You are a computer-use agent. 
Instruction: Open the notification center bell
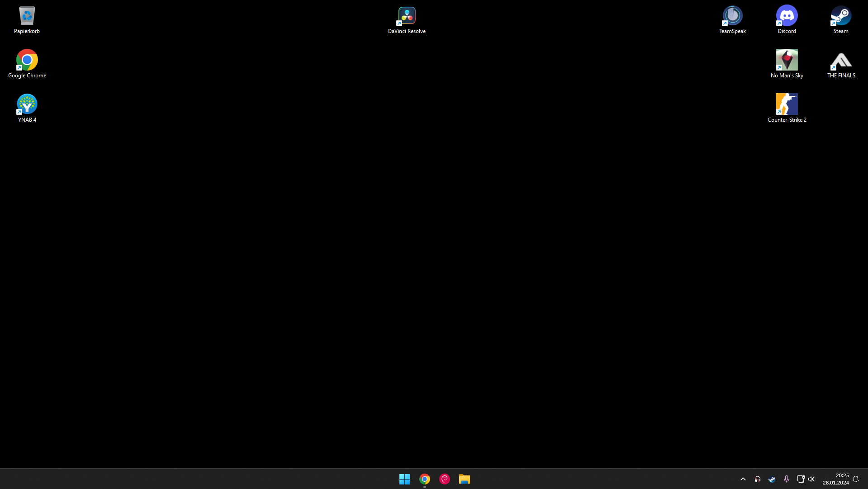856,479
